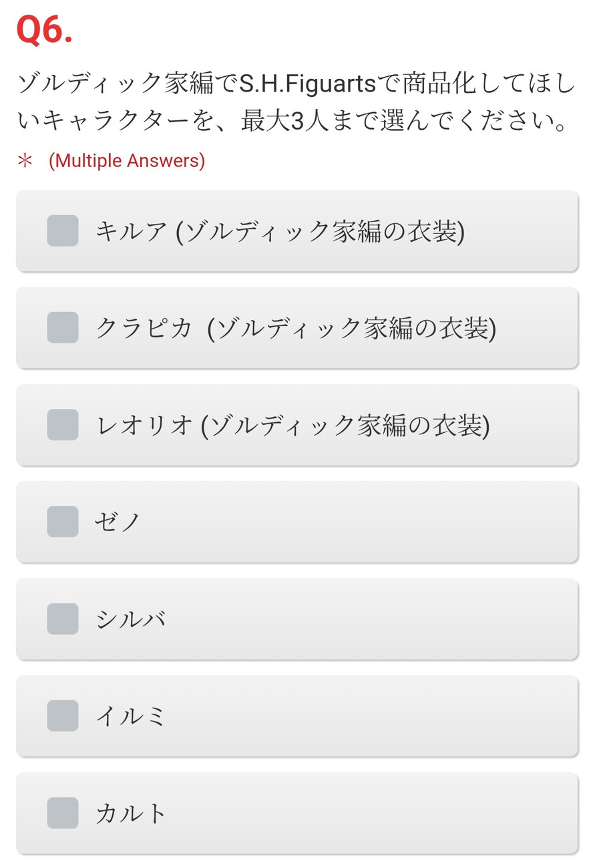Image resolution: width=601 pixels, height=868 pixels.
Task: Click the red Q6. heading
Action: click(x=44, y=31)
